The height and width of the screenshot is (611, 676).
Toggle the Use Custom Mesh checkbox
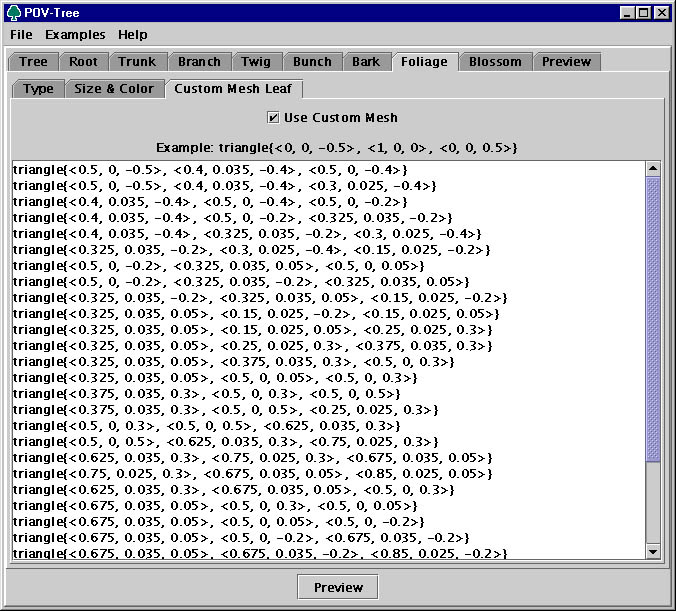274,117
